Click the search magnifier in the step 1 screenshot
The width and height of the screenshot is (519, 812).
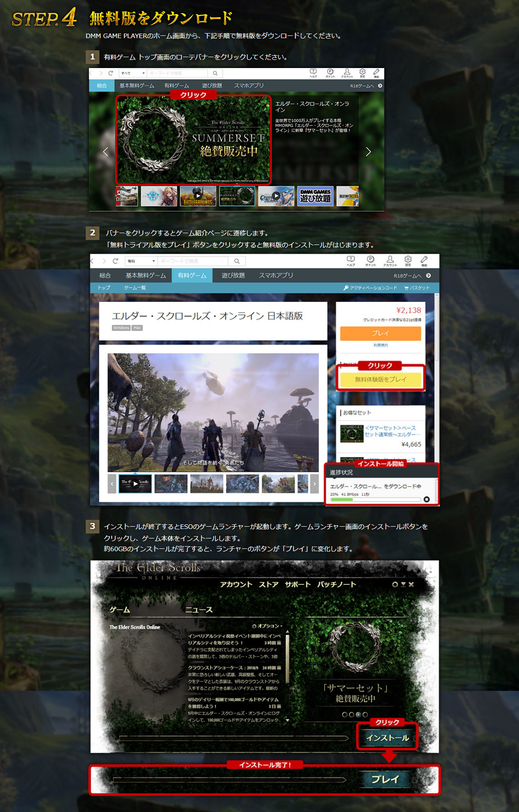215,73
